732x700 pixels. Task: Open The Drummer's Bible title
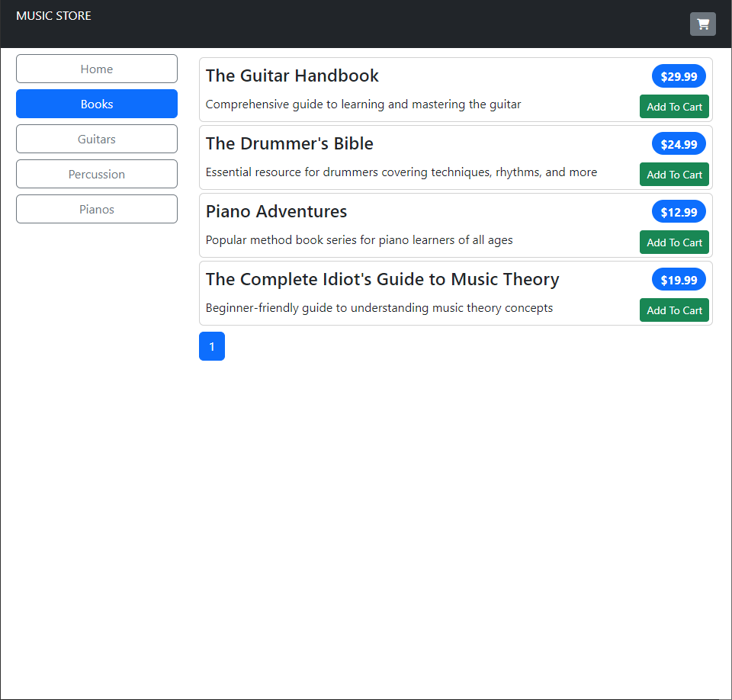pyautogui.click(x=290, y=143)
